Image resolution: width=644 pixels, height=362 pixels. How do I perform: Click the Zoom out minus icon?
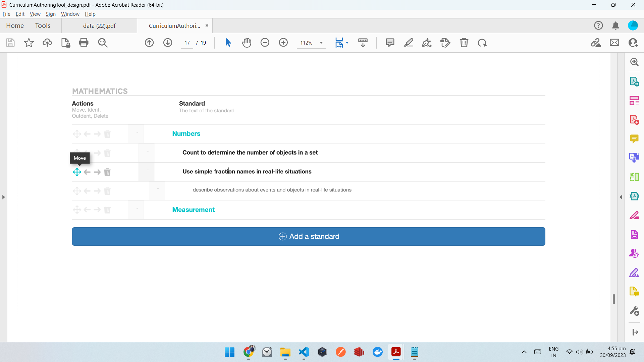coord(265,43)
